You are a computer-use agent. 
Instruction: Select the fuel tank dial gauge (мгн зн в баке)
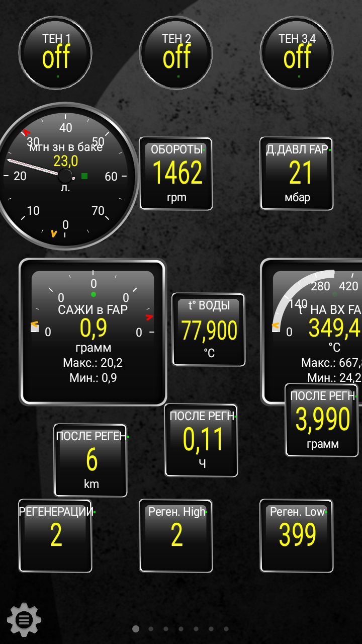click(x=65, y=176)
